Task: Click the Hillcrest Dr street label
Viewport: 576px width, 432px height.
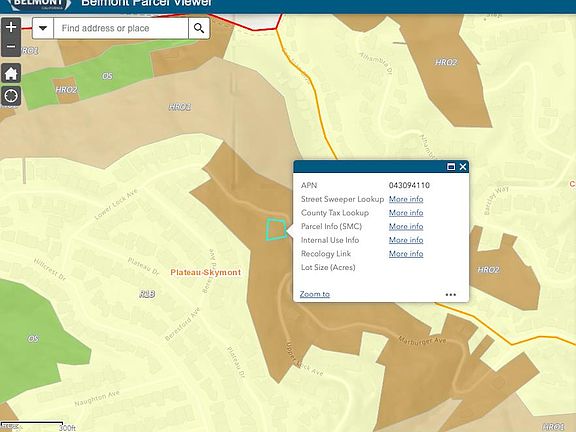Action: tap(50, 269)
